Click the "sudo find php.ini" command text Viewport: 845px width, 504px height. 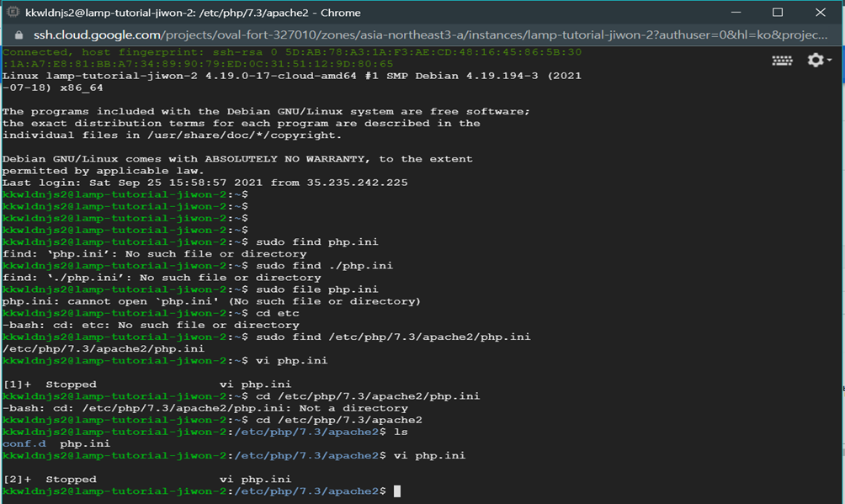[x=316, y=242]
